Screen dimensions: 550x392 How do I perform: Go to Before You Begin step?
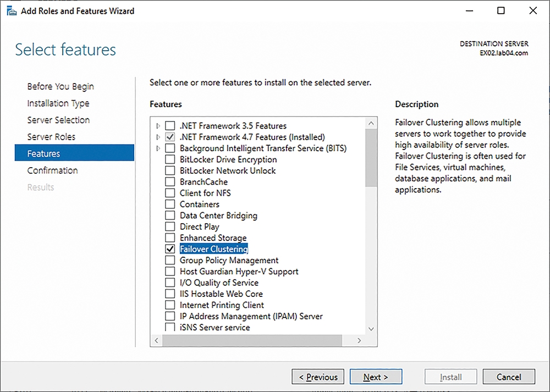click(x=61, y=87)
